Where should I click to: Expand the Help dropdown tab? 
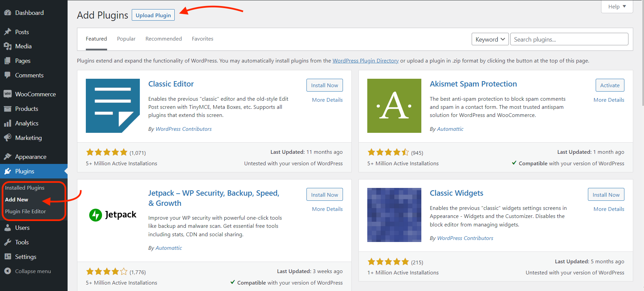point(617,7)
